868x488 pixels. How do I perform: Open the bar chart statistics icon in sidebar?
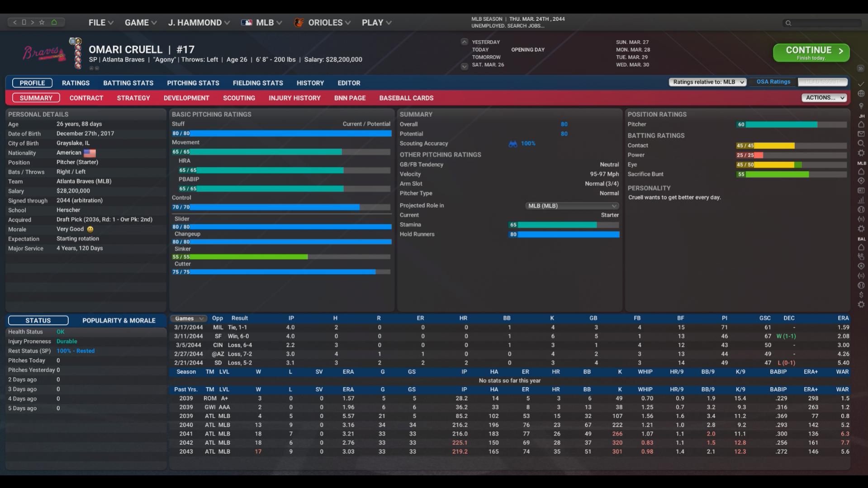[x=861, y=200]
